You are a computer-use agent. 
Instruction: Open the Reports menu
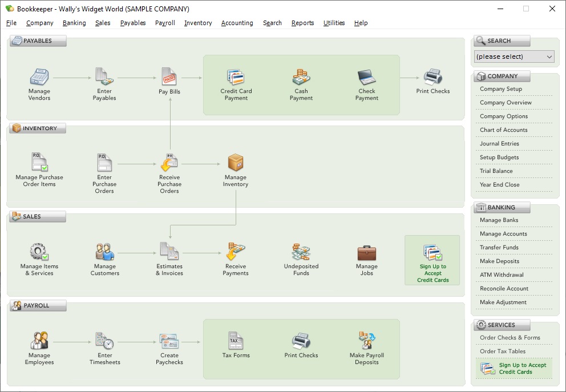302,23
